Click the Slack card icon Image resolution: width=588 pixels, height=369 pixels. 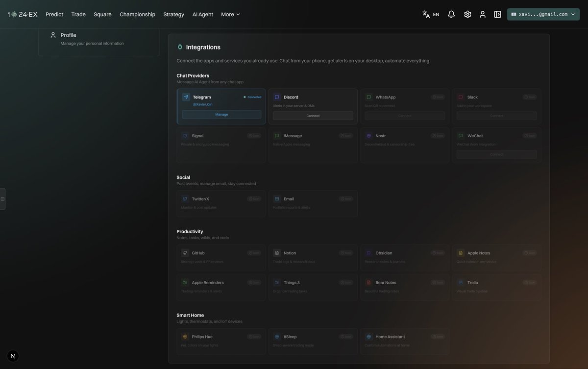pos(461,97)
